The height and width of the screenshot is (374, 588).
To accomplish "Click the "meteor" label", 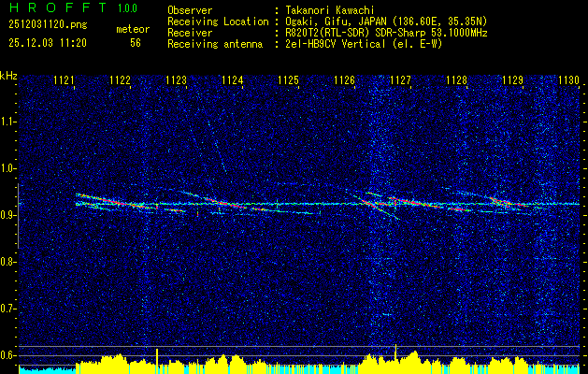I will pyautogui.click(x=133, y=29).
